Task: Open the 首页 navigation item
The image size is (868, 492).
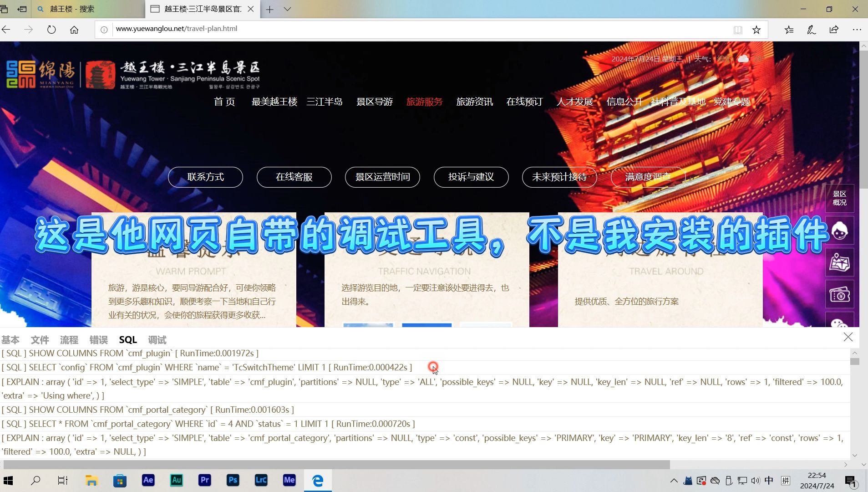Action: click(x=224, y=102)
